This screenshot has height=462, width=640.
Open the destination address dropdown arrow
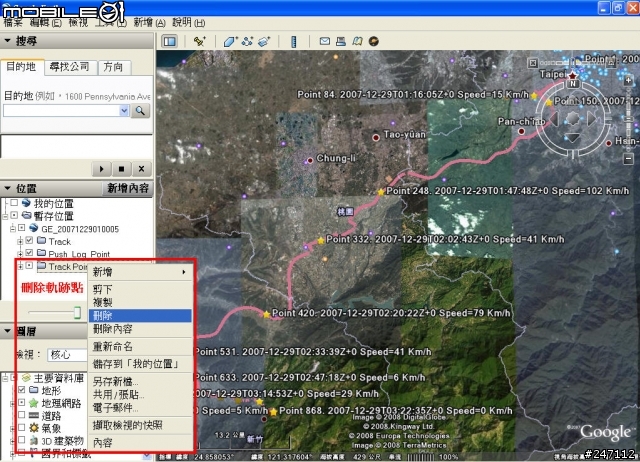tap(124, 111)
